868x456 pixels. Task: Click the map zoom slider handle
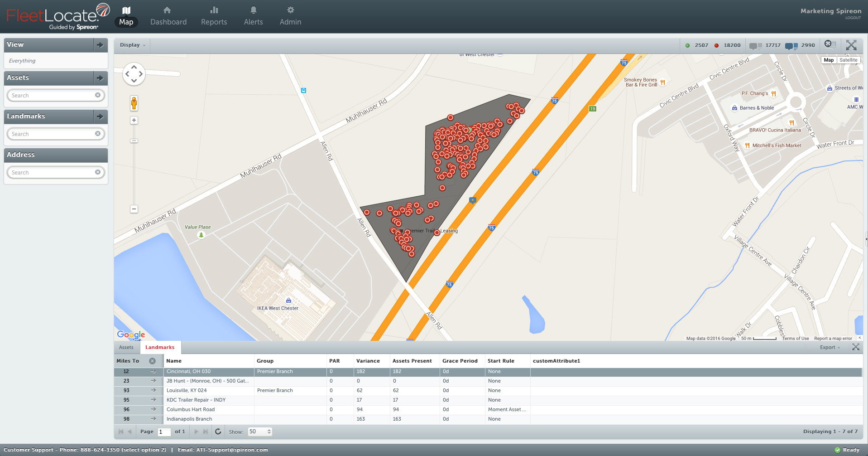134,141
